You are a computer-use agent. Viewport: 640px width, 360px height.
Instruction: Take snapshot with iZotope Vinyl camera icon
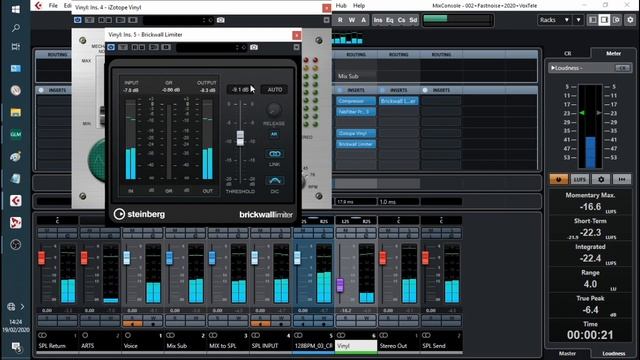[x=220, y=20]
